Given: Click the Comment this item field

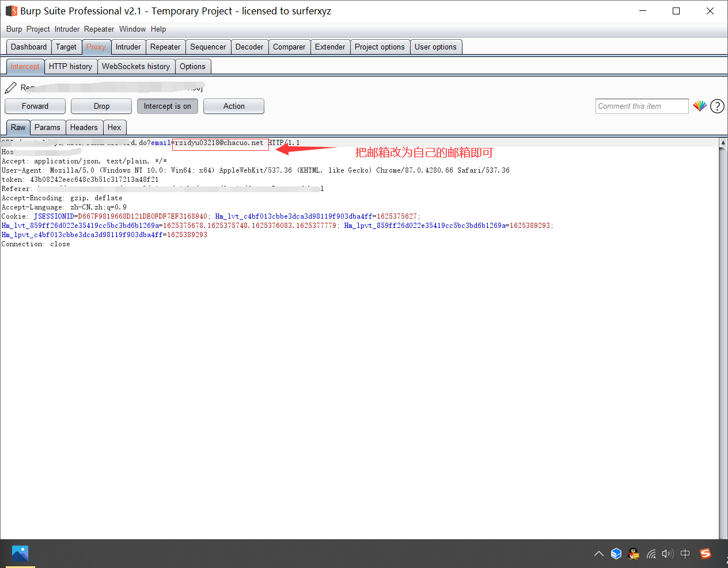Looking at the screenshot, I should (642, 106).
